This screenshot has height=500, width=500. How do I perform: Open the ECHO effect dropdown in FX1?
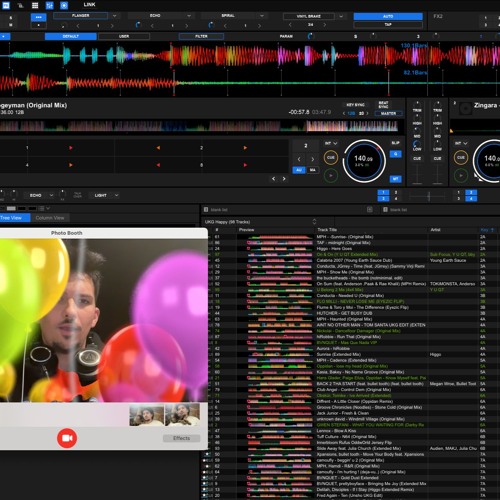point(189,16)
